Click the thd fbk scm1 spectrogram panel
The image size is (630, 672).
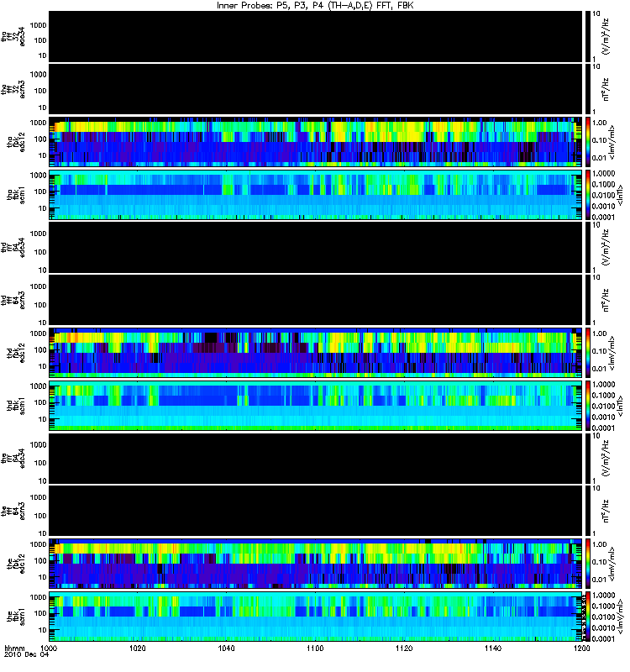click(316, 406)
